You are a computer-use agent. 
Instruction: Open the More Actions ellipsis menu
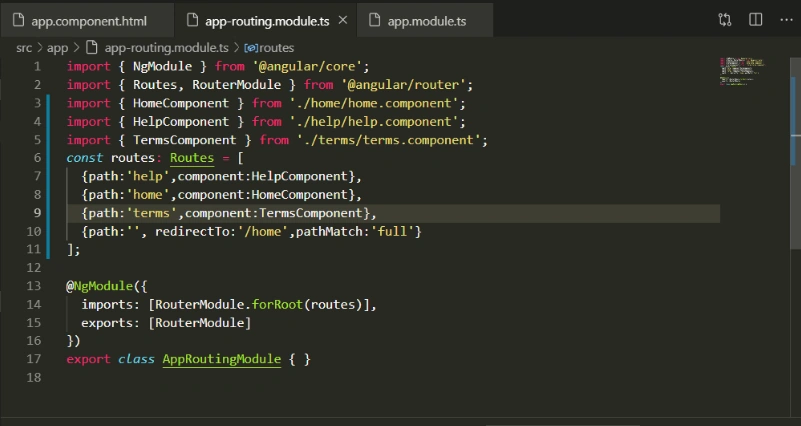[786, 20]
